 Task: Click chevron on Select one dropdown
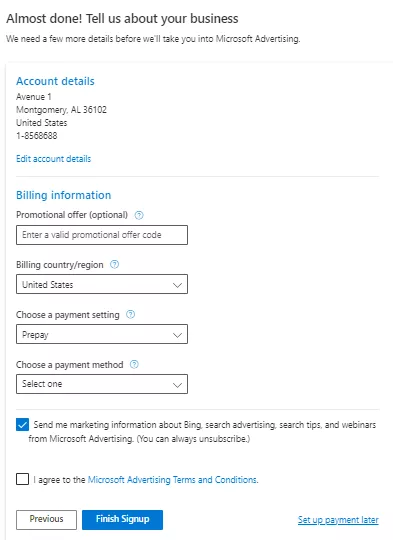point(177,385)
